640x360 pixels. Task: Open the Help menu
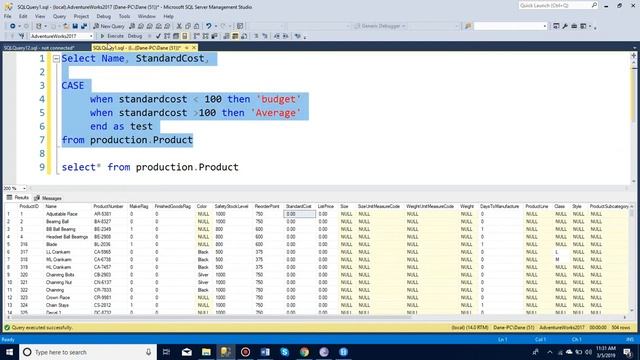click(169, 16)
